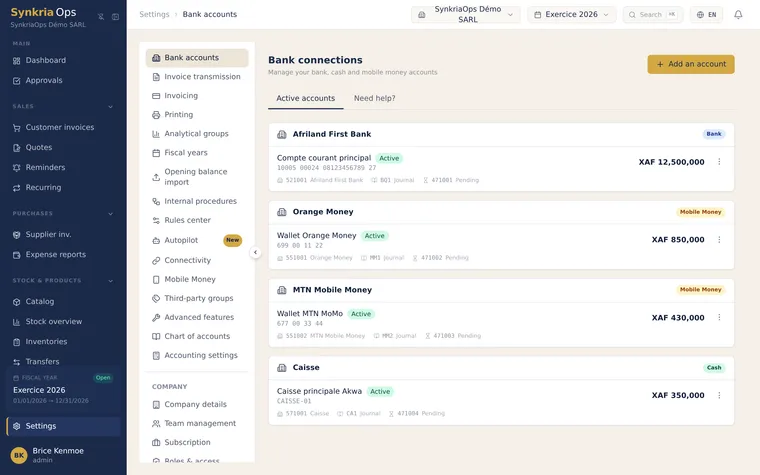Screen dimensions: 760x475
Task: Open Advanced features
Action: point(197,317)
